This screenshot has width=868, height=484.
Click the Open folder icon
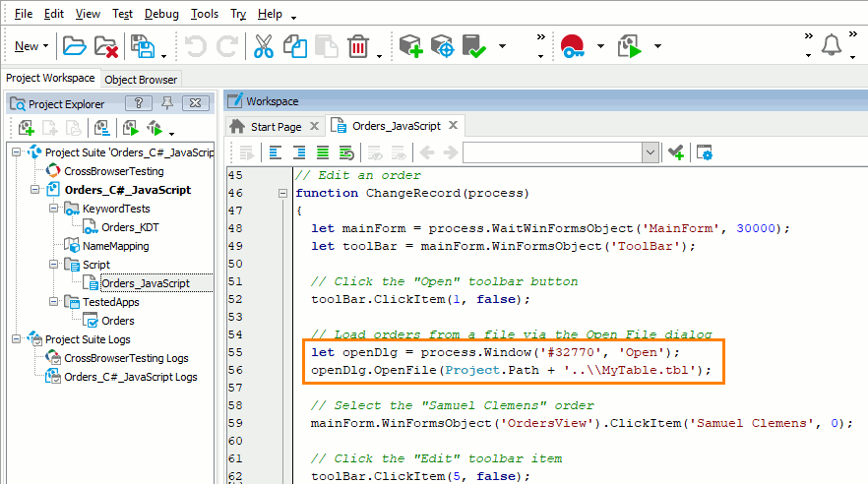pyautogui.click(x=74, y=46)
